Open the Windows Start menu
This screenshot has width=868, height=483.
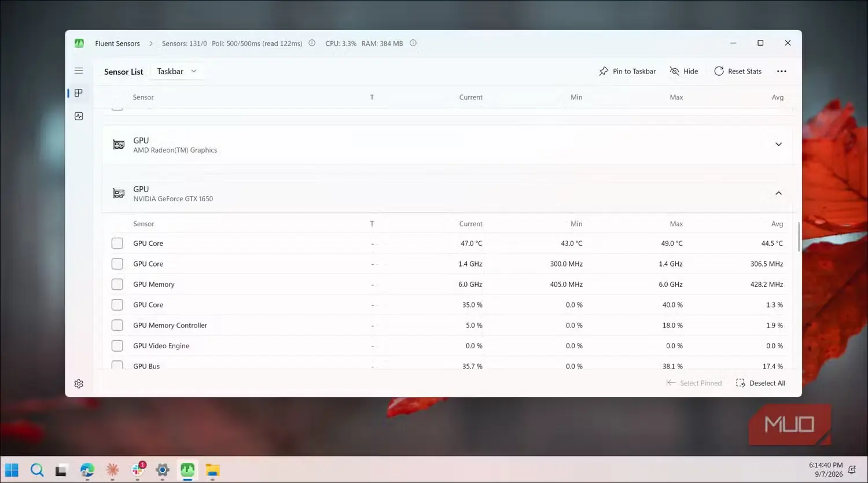(12, 470)
